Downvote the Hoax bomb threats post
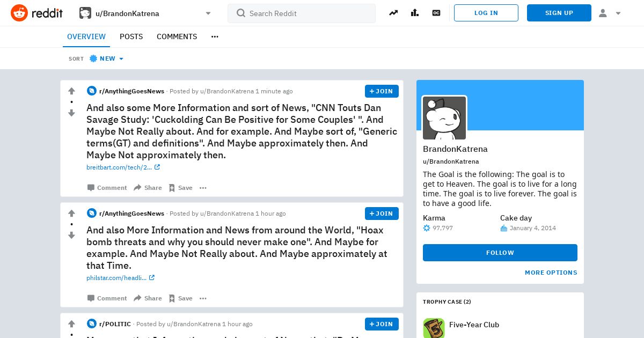 pyautogui.click(x=71, y=235)
